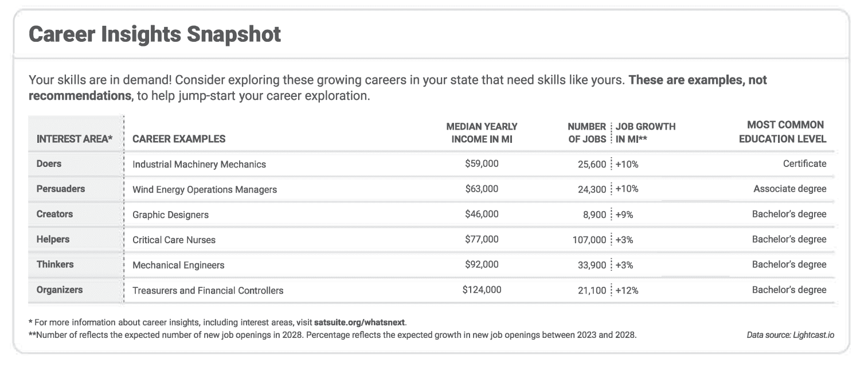Select Treasurers and Financial Controllers career
868x366 pixels.
208,290
